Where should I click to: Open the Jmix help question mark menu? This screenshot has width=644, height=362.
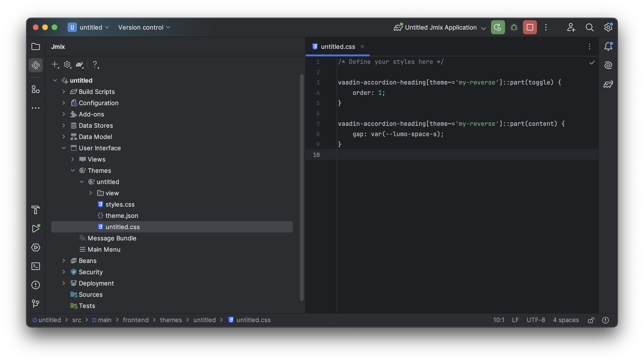[x=95, y=65]
